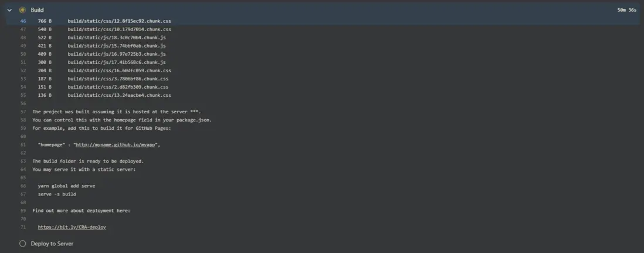Click the Build in-progress status icon
The height and width of the screenshot is (253, 644).
click(x=22, y=10)
